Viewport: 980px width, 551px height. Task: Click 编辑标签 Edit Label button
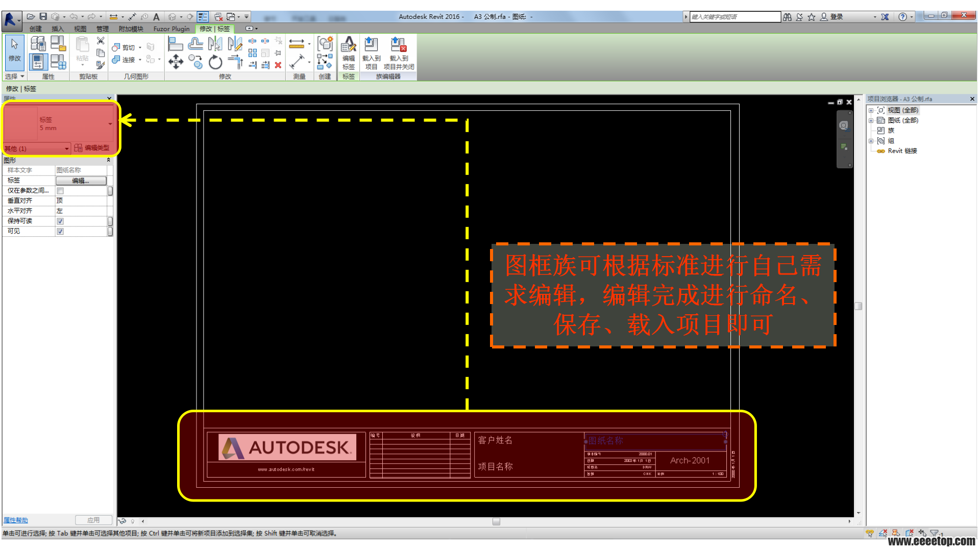tap(349, 53)
